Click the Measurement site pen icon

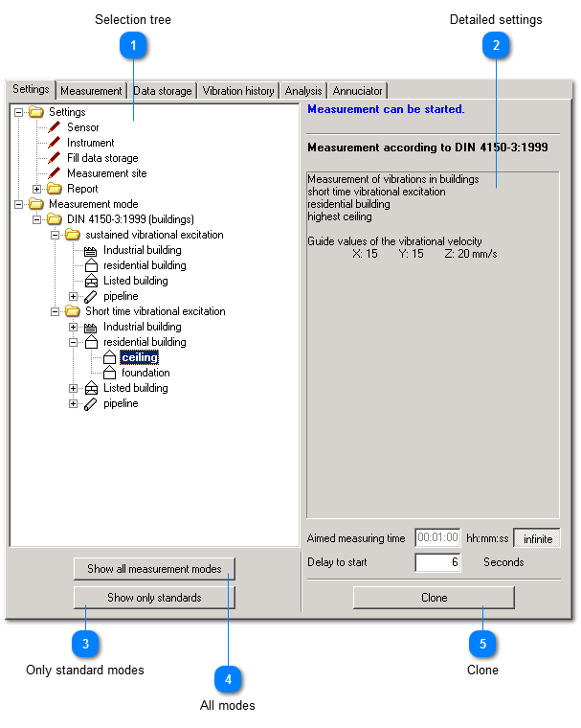click(x=55, y=173)
